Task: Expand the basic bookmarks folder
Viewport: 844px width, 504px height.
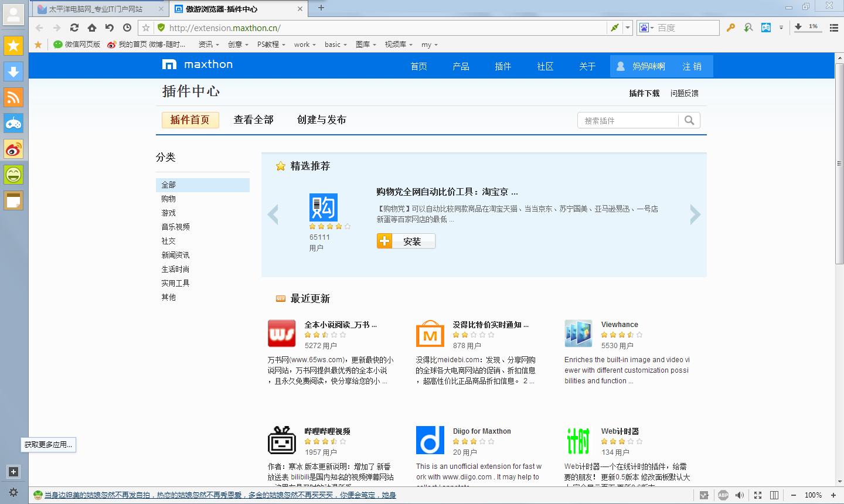Action: click(x=335, y=44)
